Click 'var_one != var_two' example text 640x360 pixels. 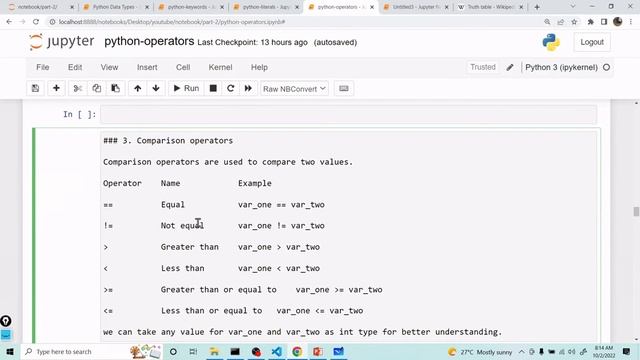(281, 226)
